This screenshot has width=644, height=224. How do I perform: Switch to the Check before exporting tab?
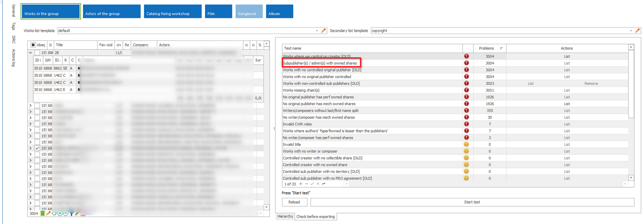click(x=315, y=217)
